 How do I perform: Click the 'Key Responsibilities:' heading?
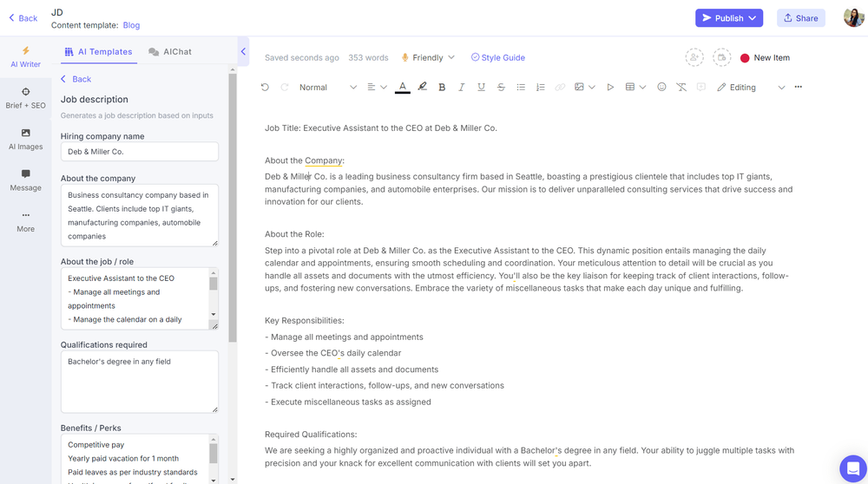(305, 321)
